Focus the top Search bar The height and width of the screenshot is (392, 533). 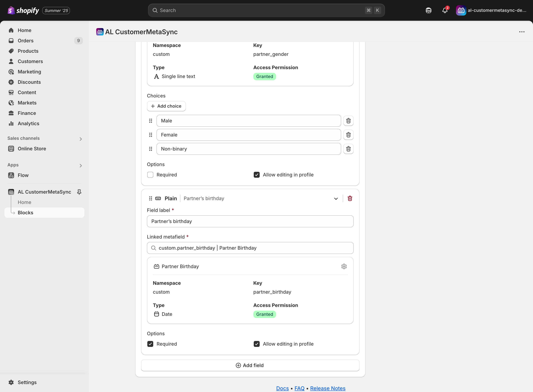(266, 10)
